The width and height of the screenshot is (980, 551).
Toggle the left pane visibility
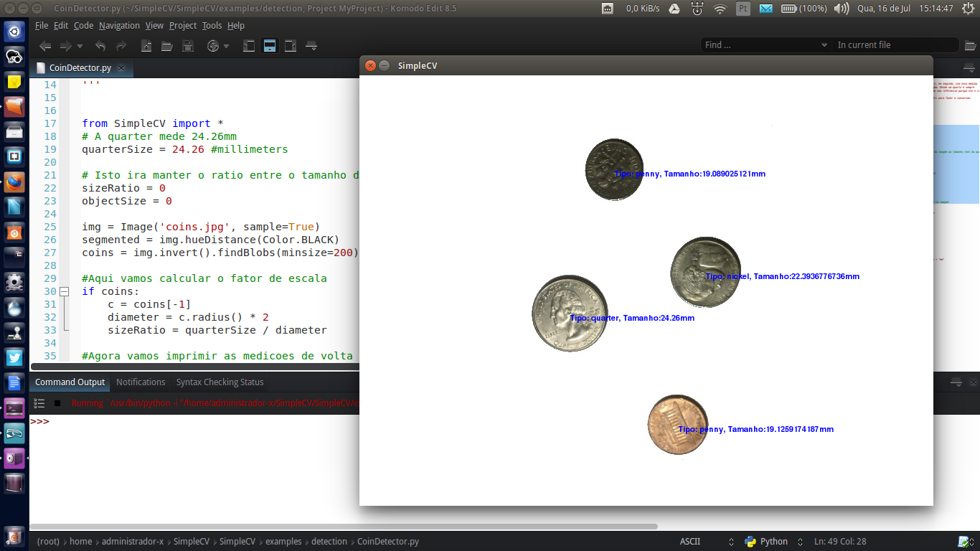250,45
